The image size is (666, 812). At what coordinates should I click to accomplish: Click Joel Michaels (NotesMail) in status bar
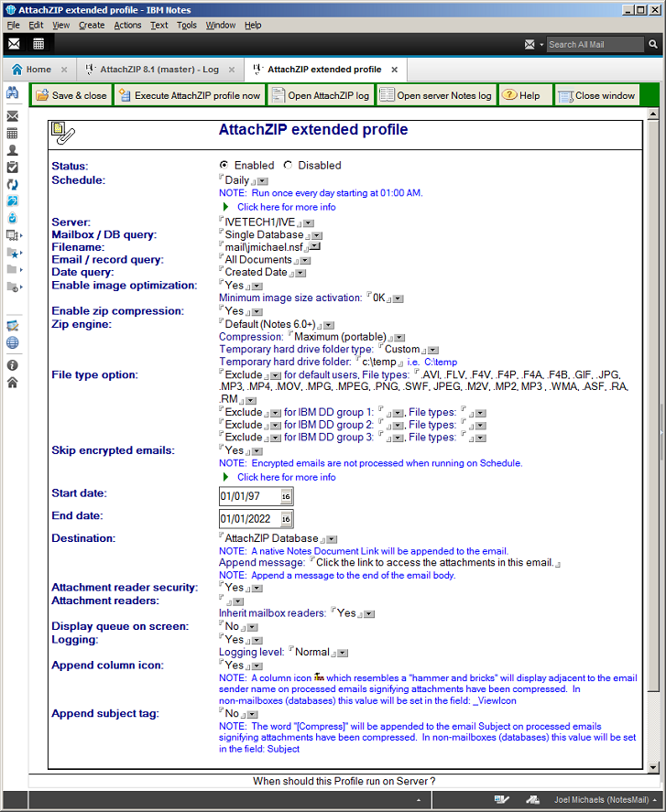click(601, 799)
